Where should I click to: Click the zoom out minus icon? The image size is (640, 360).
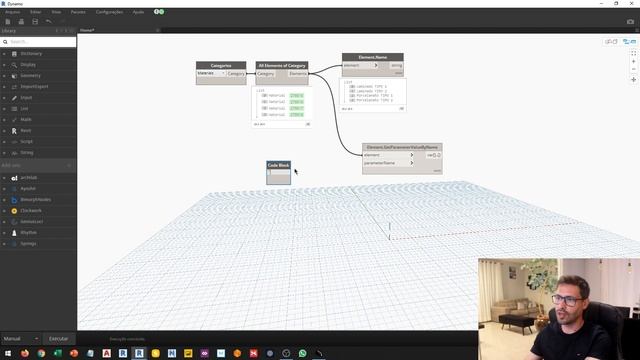633,69
